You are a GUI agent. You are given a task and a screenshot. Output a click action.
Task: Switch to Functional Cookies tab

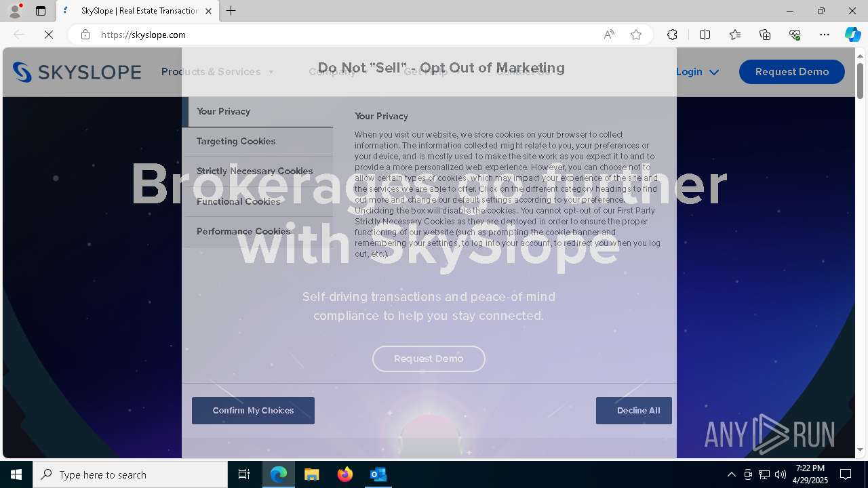pyautogui.click(x=258, y=201)
